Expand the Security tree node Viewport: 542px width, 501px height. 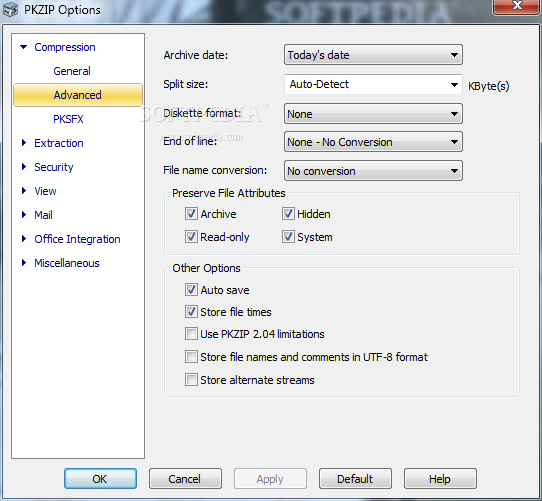[24, 167]
